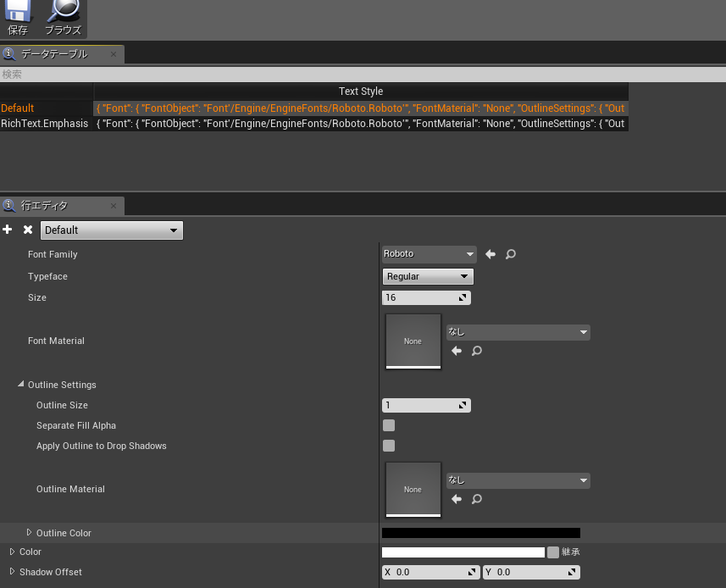Click the plus icon to add a row

[x=7, y=230]
